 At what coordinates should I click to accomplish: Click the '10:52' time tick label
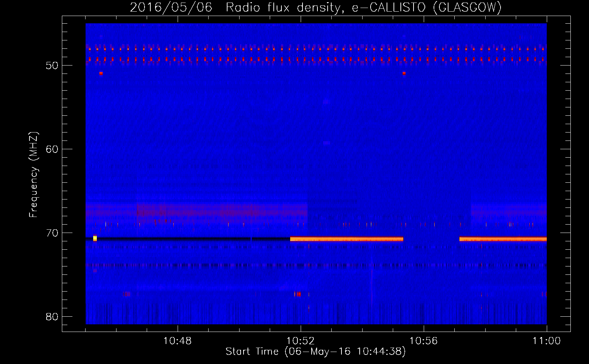(301, 341)
